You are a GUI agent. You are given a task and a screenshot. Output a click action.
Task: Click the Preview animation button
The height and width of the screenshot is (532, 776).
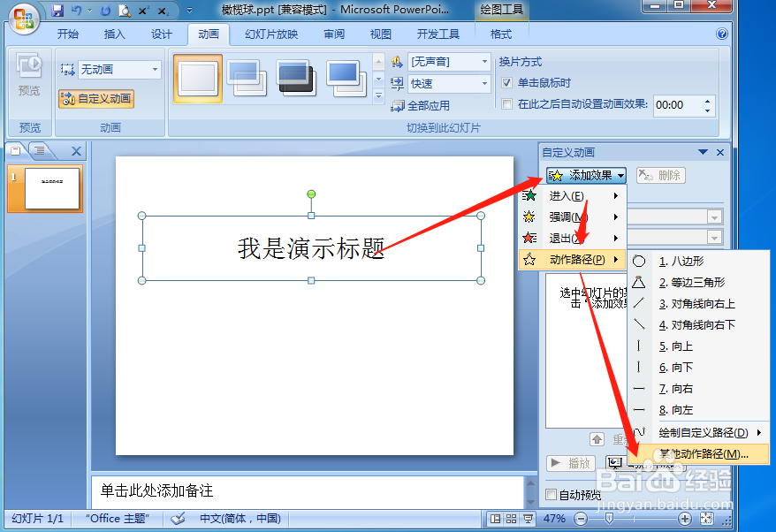click(x=29, y=75)
